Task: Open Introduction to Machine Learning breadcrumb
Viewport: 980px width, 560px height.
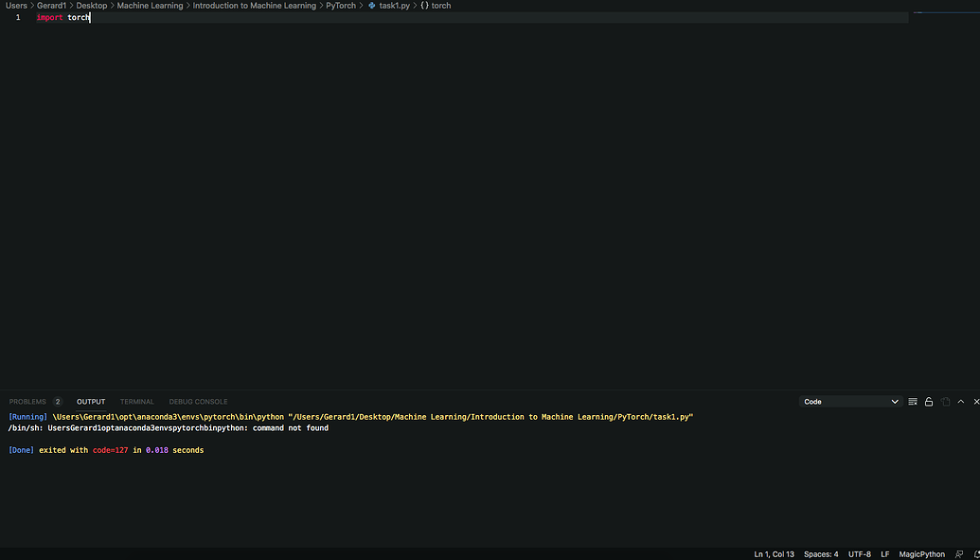Action: [255, 6]
